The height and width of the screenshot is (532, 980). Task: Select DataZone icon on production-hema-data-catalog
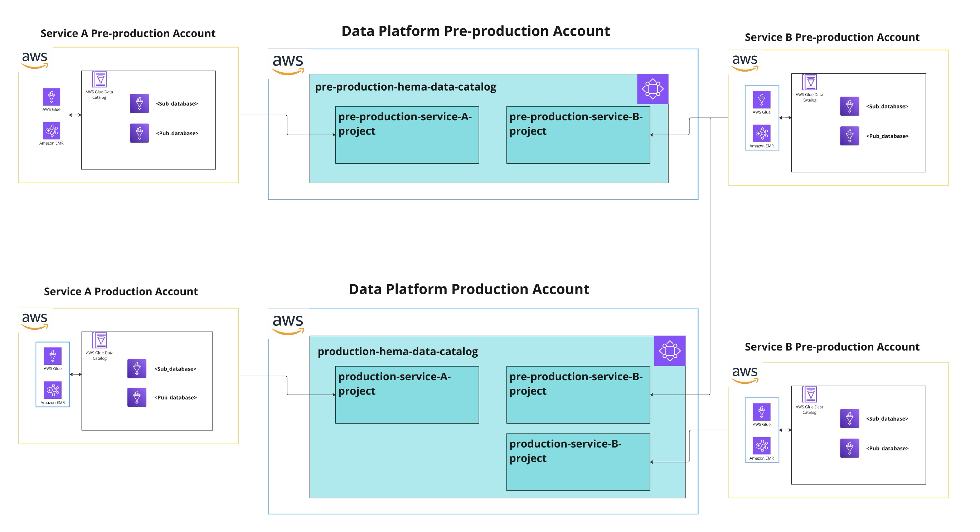tap(670, 351)
